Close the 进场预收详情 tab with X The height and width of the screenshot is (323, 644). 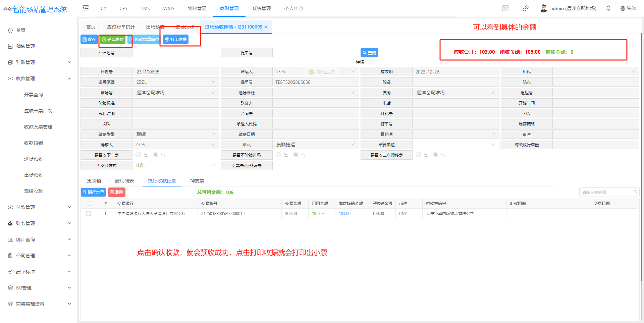coord(266,27)
